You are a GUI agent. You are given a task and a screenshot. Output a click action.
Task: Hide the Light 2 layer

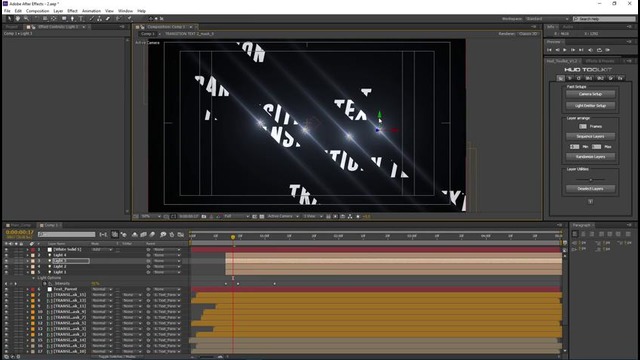[x=6, y=267]
